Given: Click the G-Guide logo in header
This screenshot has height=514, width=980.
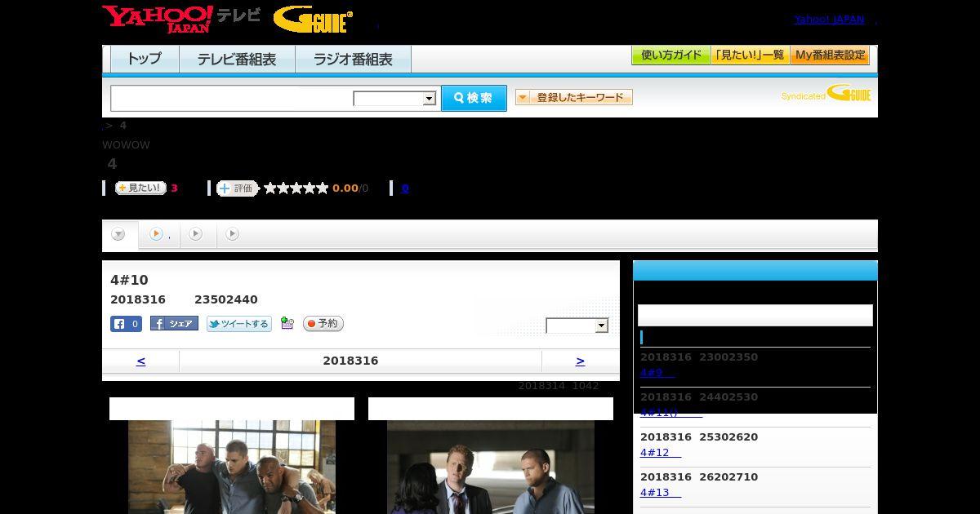Looking at the screenshot, I should tap(313, 20).
